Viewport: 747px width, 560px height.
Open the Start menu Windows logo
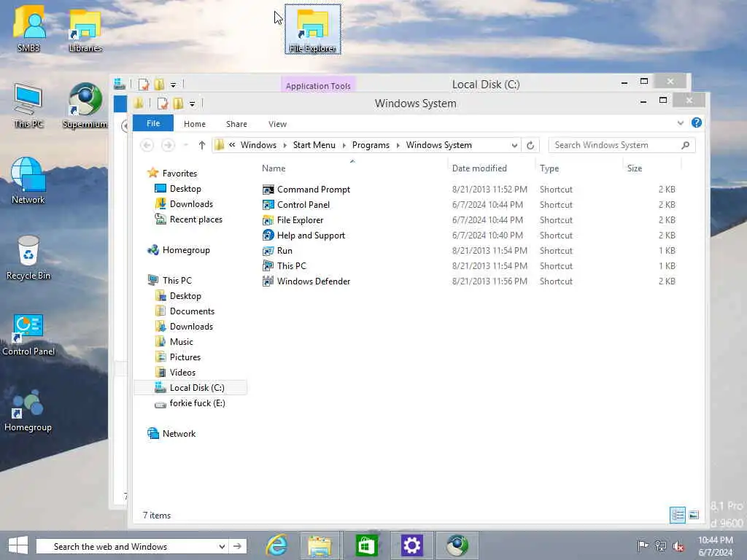pyautogui.click(x=18, y=545)
